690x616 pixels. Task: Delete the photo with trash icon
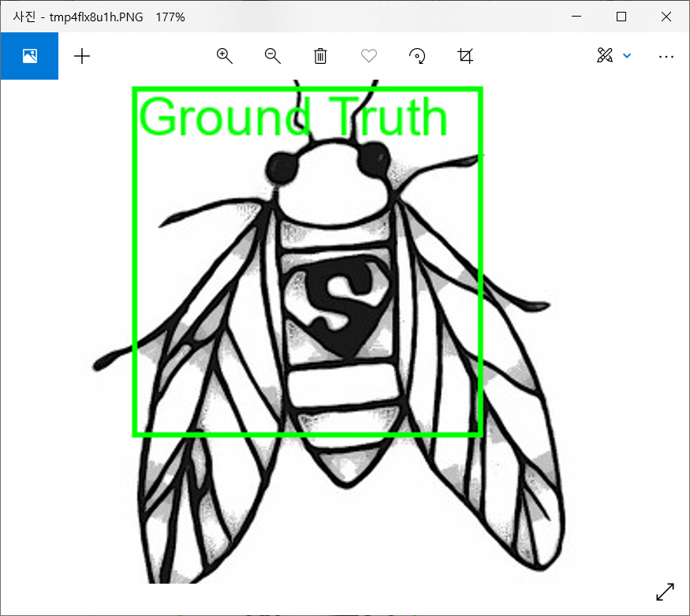(x=320, y=56)
